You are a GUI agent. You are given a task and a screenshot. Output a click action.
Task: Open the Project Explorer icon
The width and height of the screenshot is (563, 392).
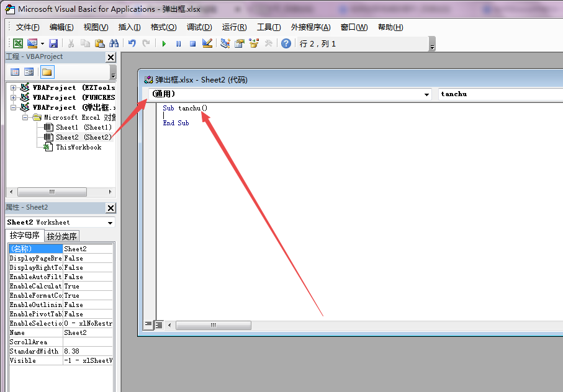point(225,44)
